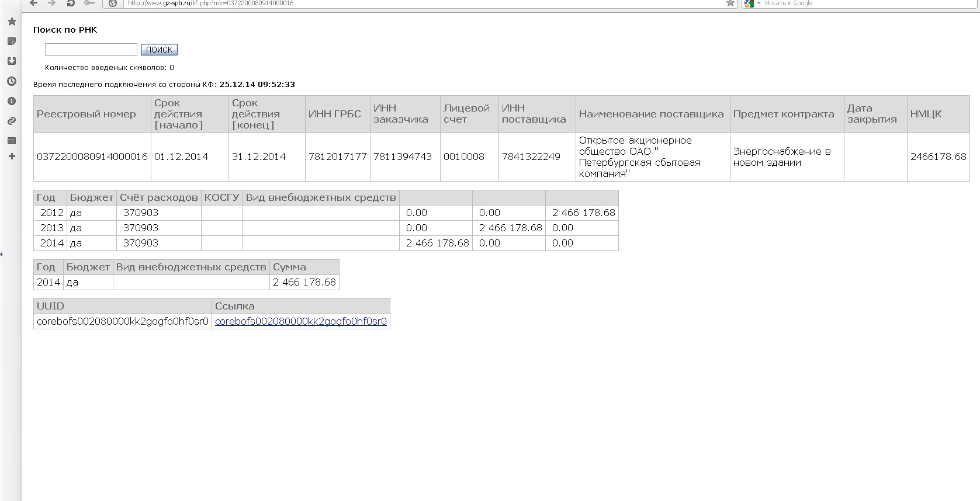Click start date 01.12.2014 cell
Image resolution: width=980 pixels, height=501 pixels.
[x=190, y=157]
